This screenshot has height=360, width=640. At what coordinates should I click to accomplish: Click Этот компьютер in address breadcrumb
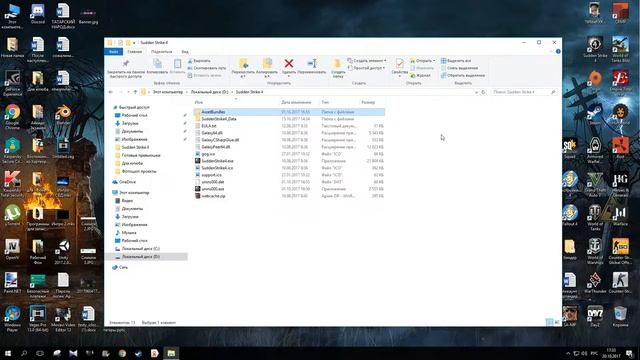[168, 92]
